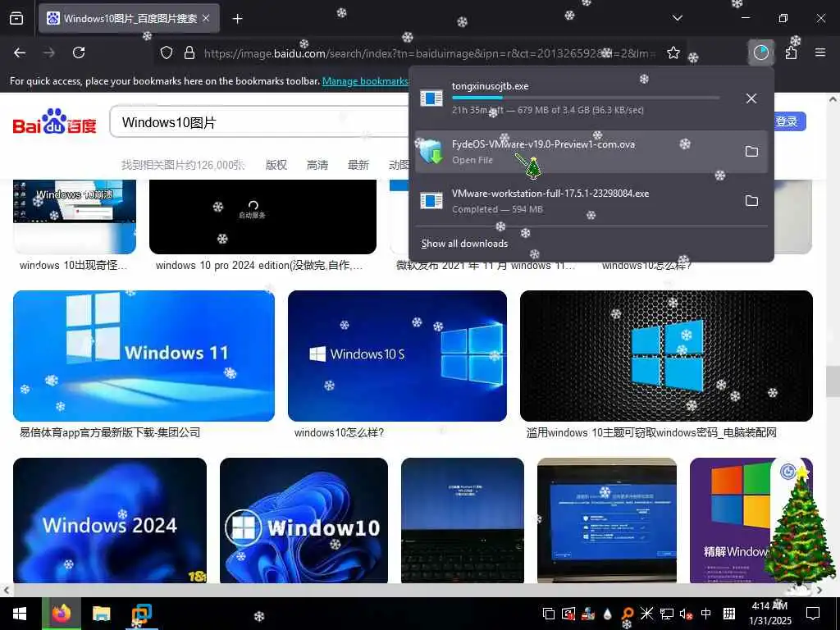The image size is (840, 630).
Task: Open Firefox View icon in tab strip
Action: (16, 19)
